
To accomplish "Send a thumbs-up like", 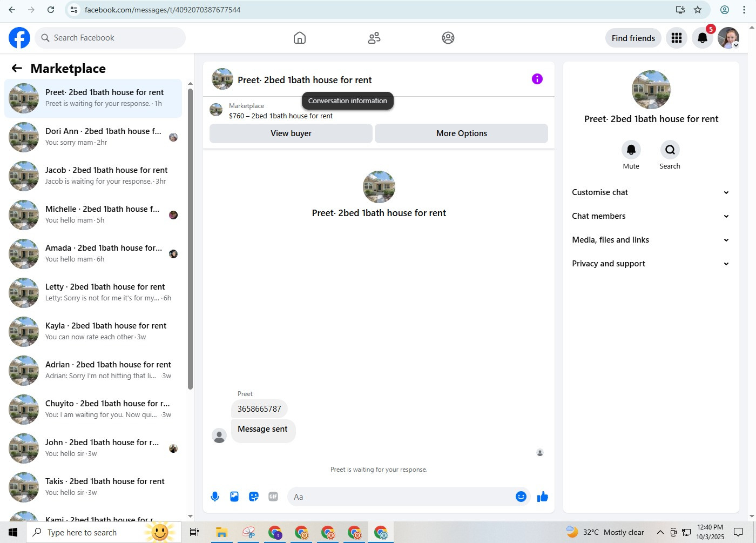I will click(x=543, y=497).
